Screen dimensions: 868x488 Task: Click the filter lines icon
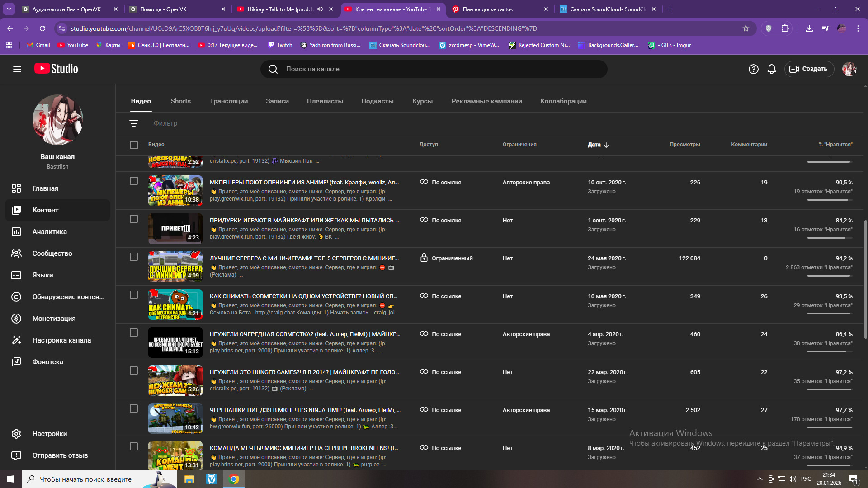pos(134,123)
